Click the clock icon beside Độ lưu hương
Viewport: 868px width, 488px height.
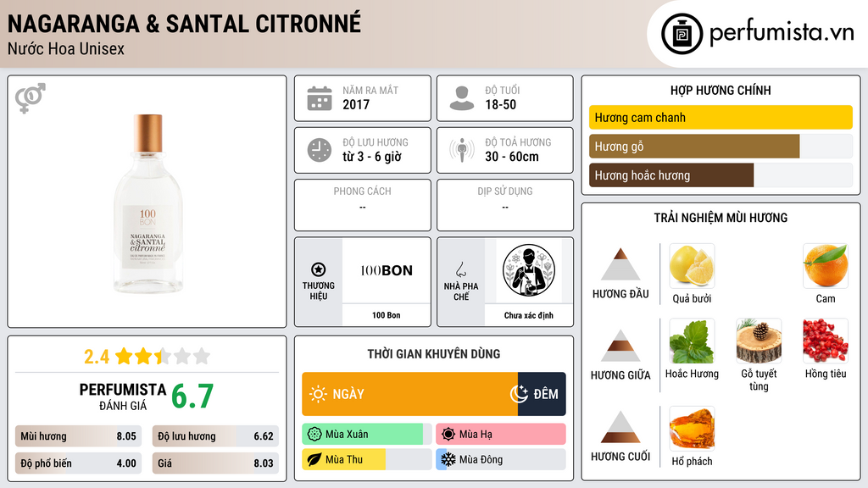pos(320,150)
